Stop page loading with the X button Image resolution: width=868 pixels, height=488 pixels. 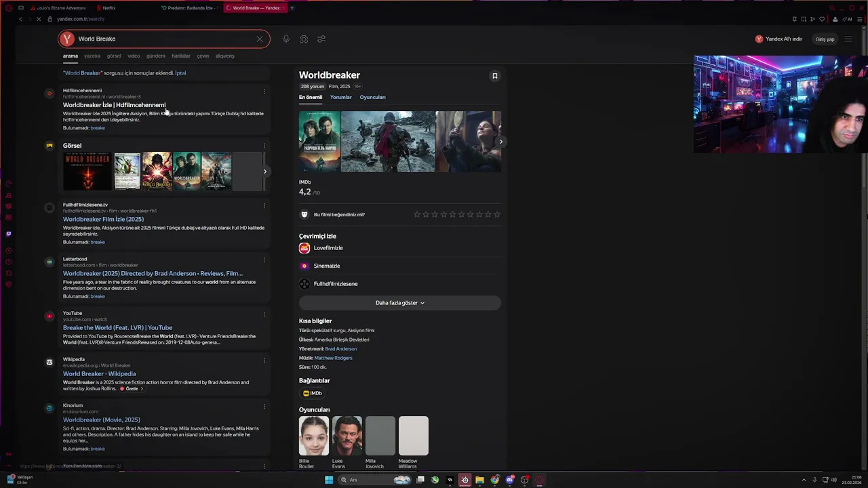39,19
